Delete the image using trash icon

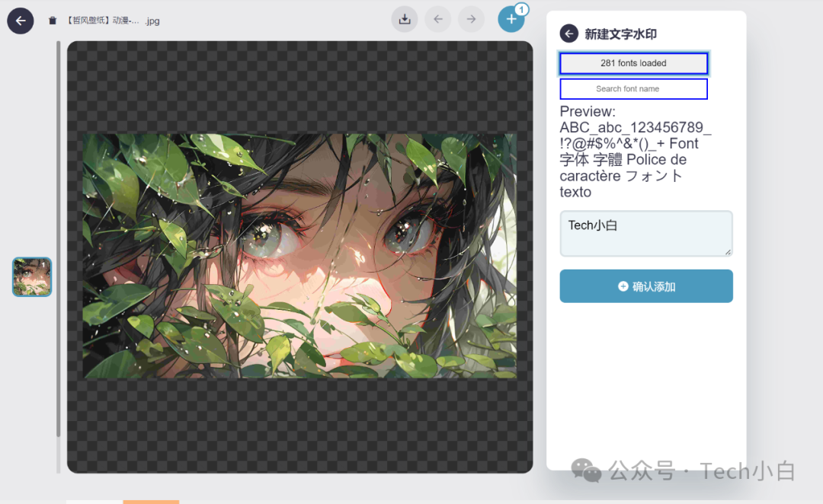coord(53,21)
